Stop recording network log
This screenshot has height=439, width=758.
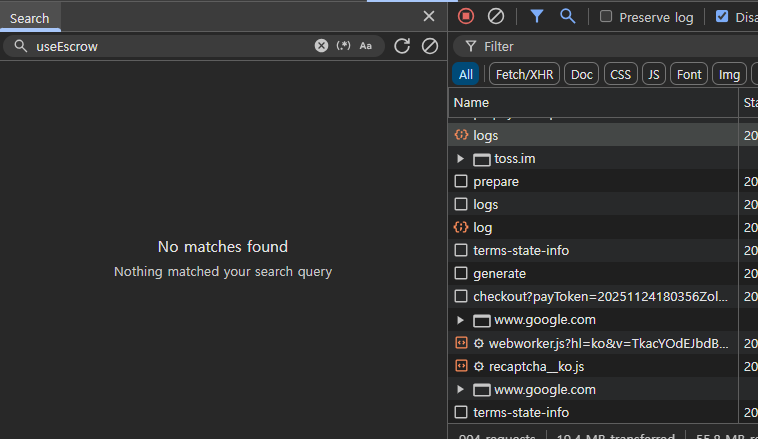(x=466, y=16)
